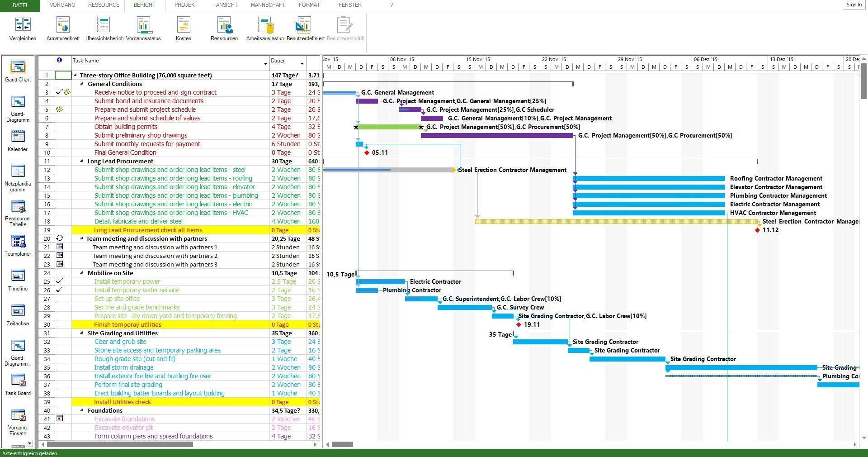The image size is (868, 457).
Task: Open the DATEI file menu
Action: click(x=19, y=5)
